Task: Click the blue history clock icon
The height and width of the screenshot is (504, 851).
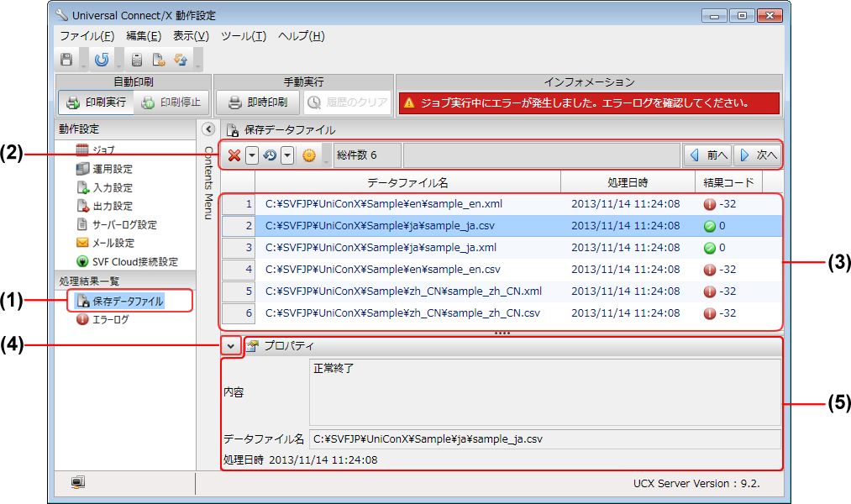Action: 270,155
